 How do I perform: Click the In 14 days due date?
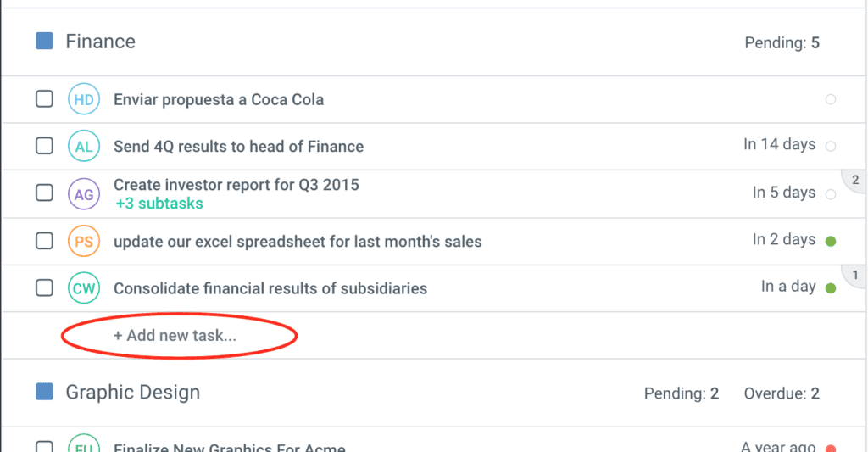point(779,144)
